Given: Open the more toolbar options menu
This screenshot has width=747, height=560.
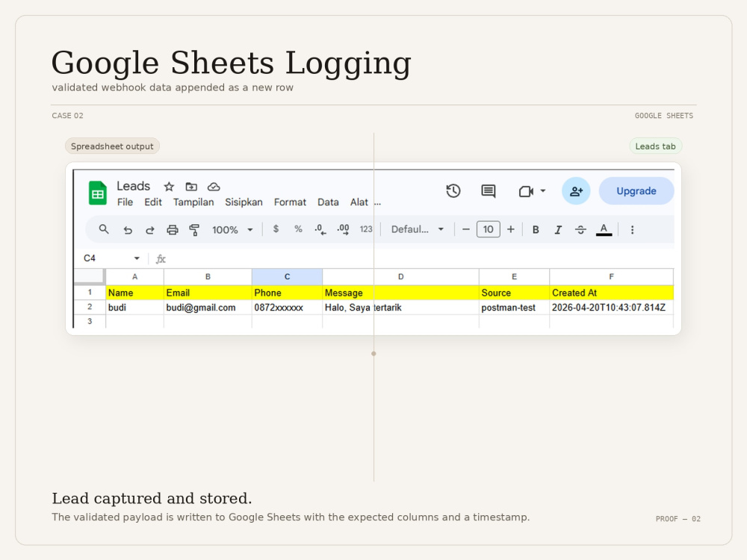Looking at the screenshot, I should (632, 230).
